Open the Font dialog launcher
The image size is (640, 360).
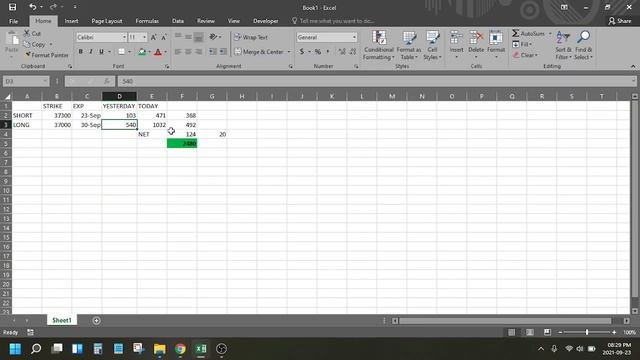(167, 66)
